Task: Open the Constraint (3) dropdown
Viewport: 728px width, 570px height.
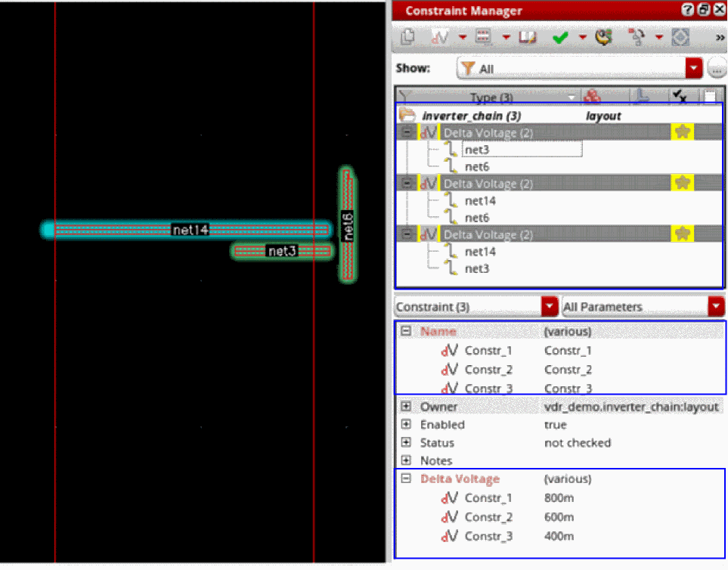Action: (x=550, y=306)
